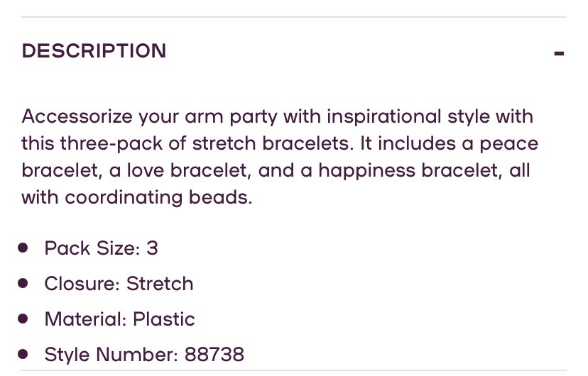The width and height of the screenshot is (588, 376).
Task: Click the bullet dot beside Style Number
Action: [23, 354]
